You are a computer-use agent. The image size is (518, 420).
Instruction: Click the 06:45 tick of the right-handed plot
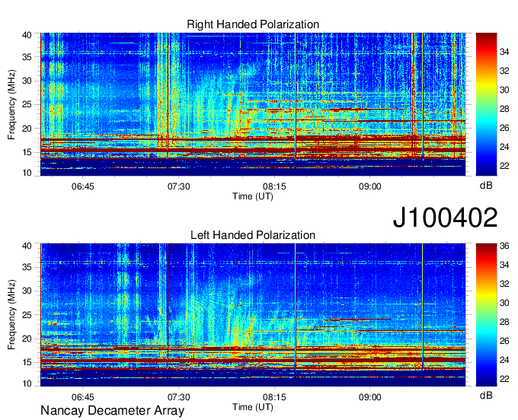tap(82, 186)
